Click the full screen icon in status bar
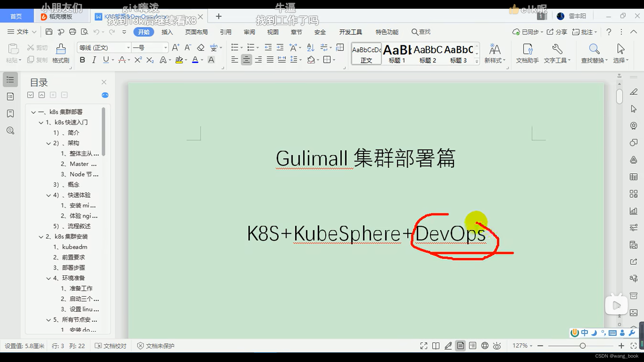644x362 pixels. point(424,346)
